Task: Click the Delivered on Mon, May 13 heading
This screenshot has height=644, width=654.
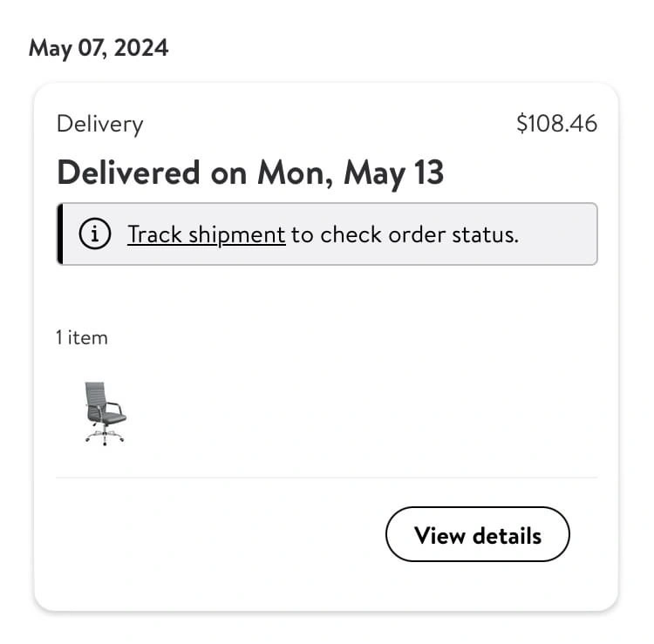Action: tap(250, 173)
